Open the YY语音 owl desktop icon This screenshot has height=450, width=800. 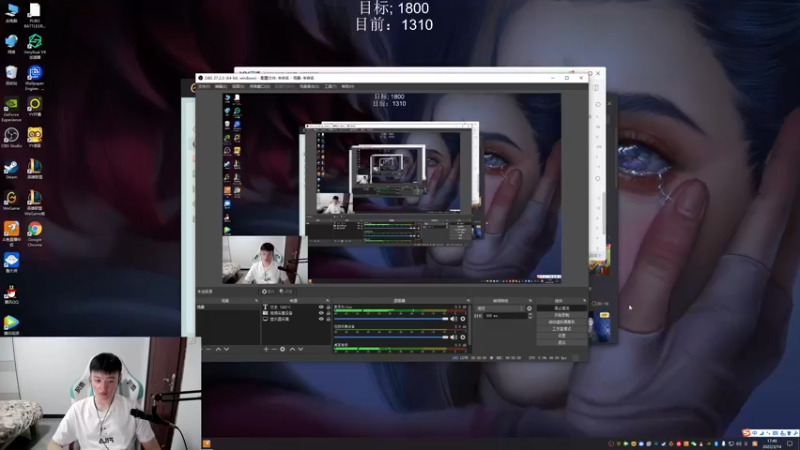[x=35, y=138]
